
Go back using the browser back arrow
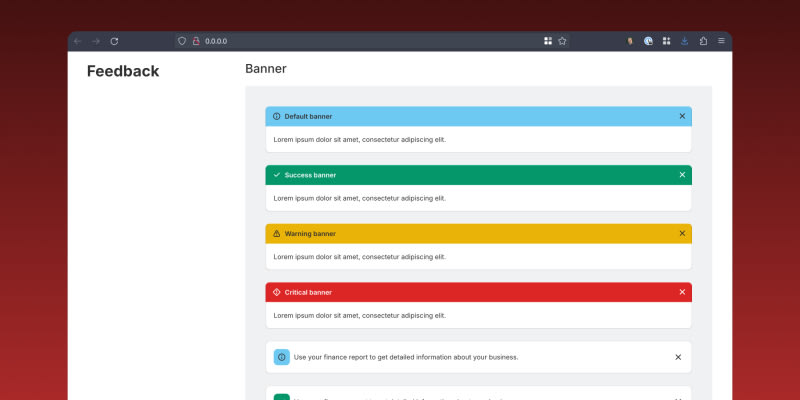click(78, 41)
